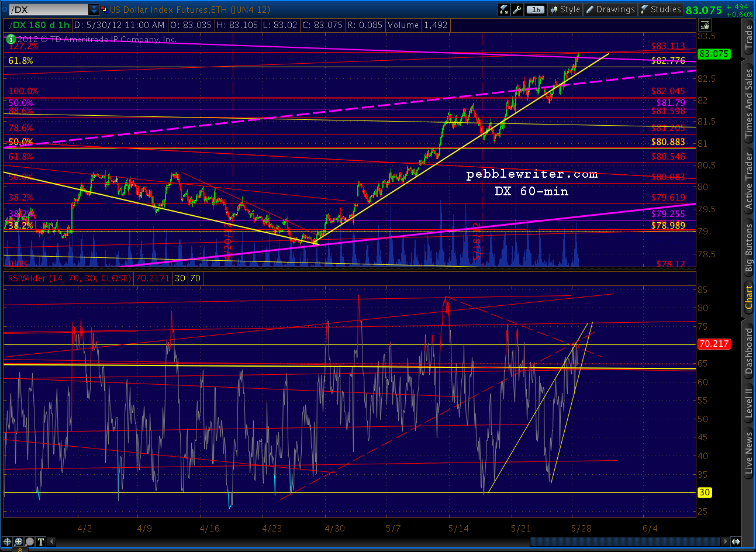Screen dimensions: 756x552
Task: Change the 1h timeframe setting
Action: pyautogui.click(x=535, y=9)
